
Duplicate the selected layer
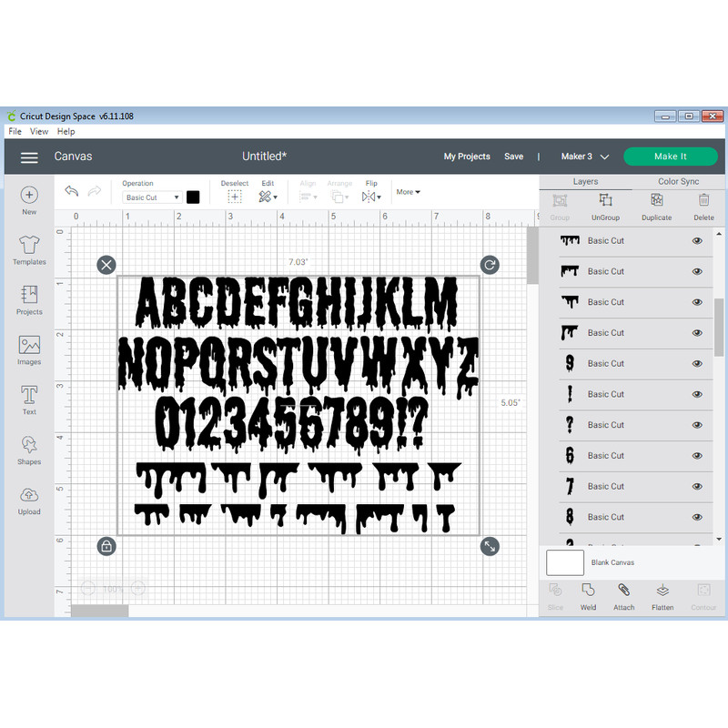(655, 207)
